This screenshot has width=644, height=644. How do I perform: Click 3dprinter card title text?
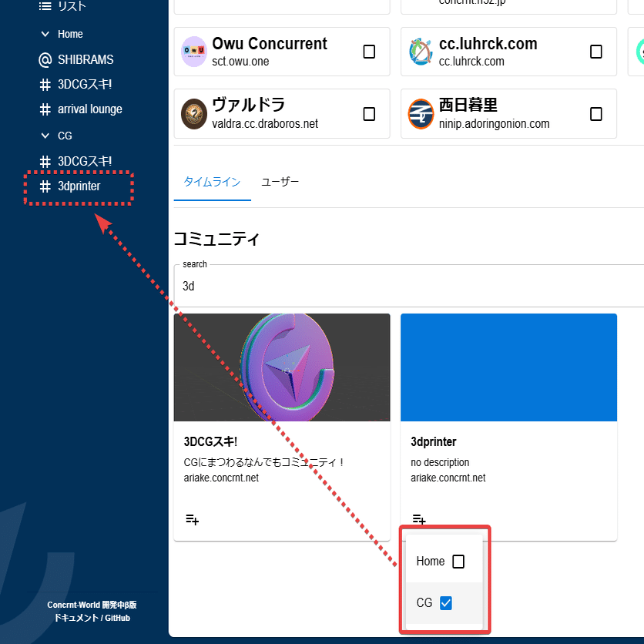[x=433, y=441]
